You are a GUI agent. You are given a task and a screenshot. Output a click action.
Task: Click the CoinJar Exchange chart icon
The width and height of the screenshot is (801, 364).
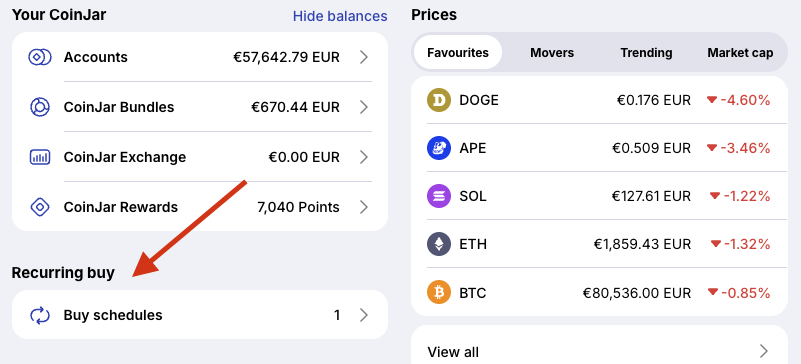[40, 157]
